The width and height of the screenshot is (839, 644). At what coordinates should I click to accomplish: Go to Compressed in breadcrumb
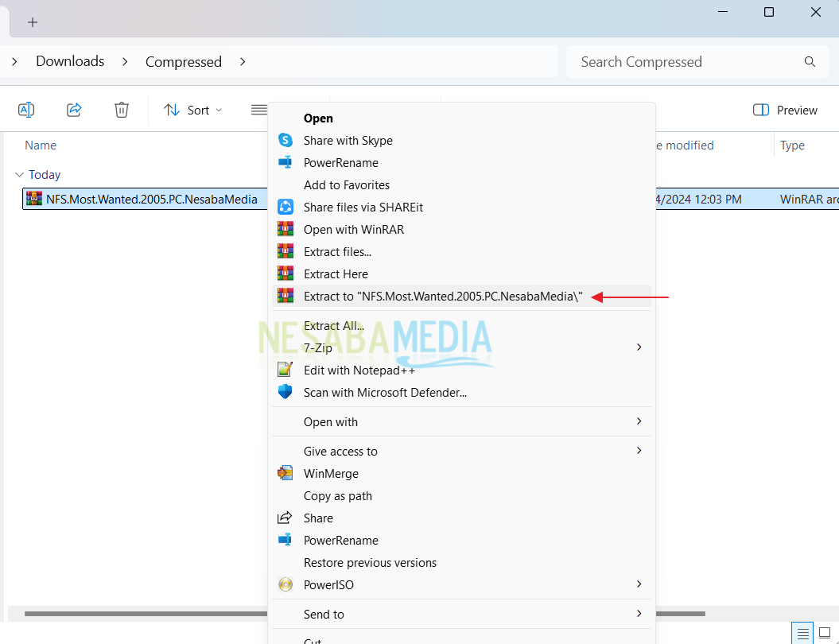(x=184, y=62)
